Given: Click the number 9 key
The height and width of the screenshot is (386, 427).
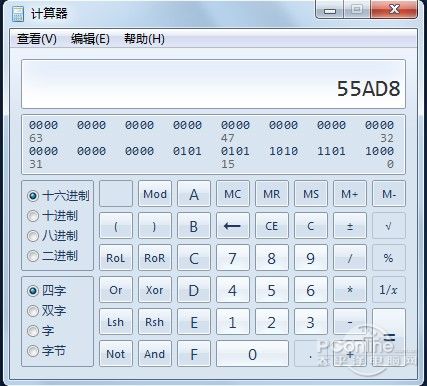Looking at the screenshot, I should click(x=311, y=258).
